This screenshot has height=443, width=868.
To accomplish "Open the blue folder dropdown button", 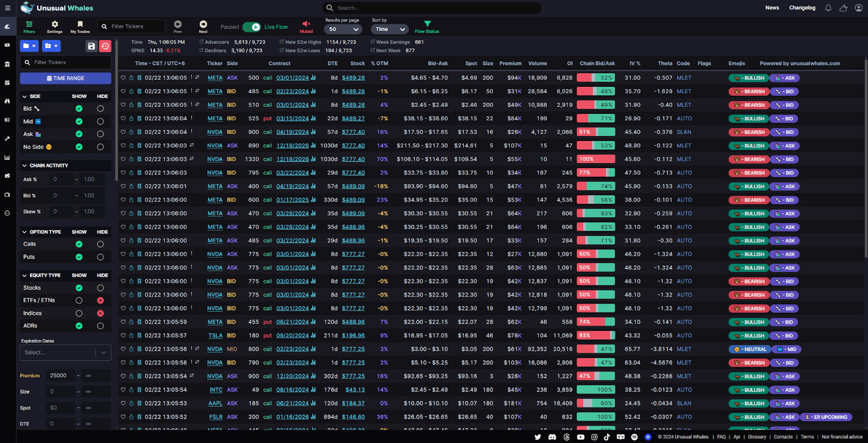I will pos(29,46).
